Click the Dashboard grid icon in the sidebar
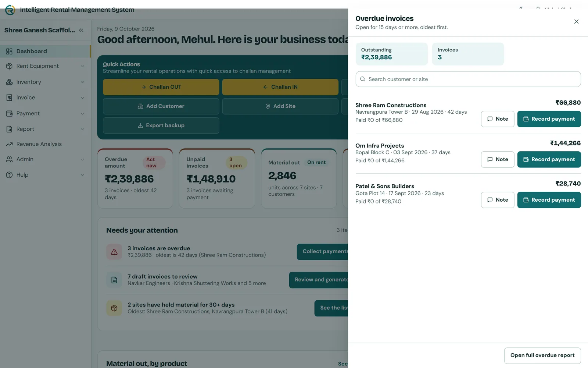 click(9, 51)
